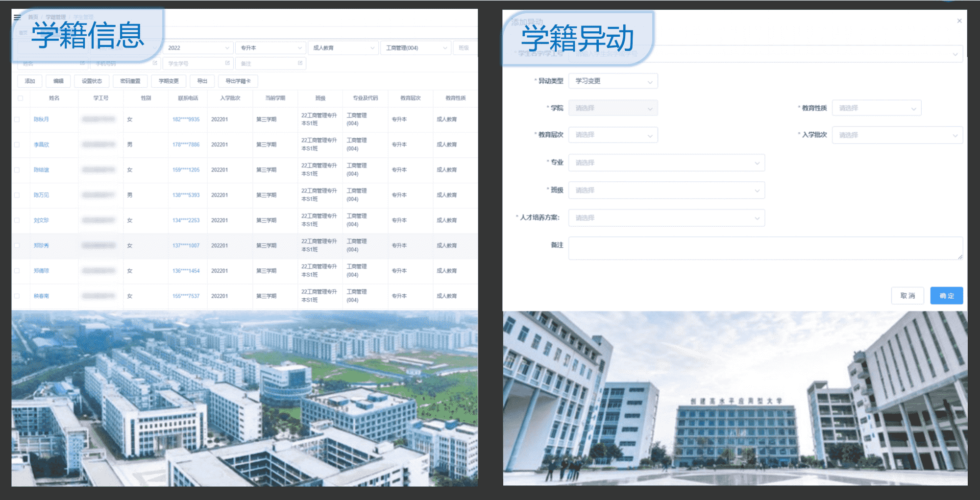The width and height of the screenshot is (980, 500).
Task: Click the edit icon in 学生学号 field
Action: point(227,63)
